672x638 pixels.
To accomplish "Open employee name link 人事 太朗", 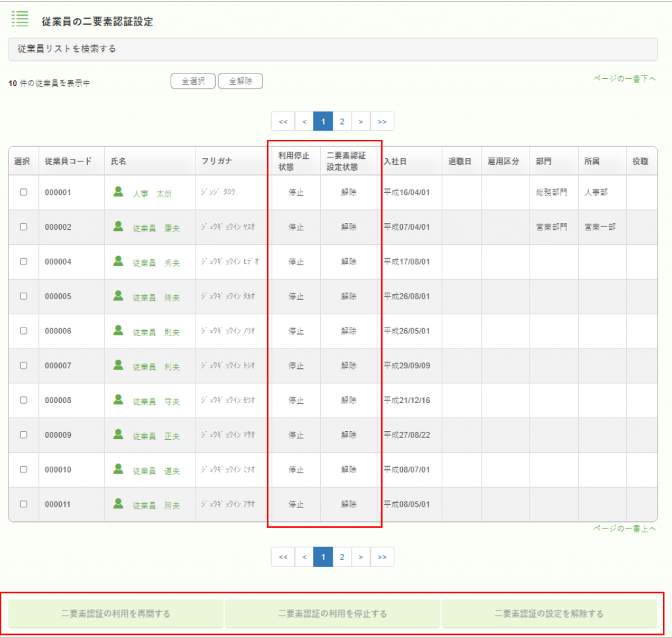I will (x=152, y=194).
